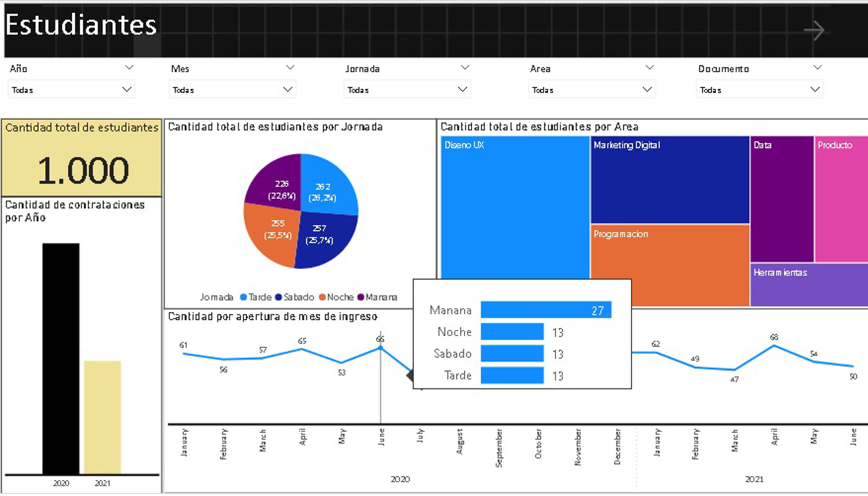Collapse the Año slicer header chevron
The image size is (868, 496).
(129, 67)
